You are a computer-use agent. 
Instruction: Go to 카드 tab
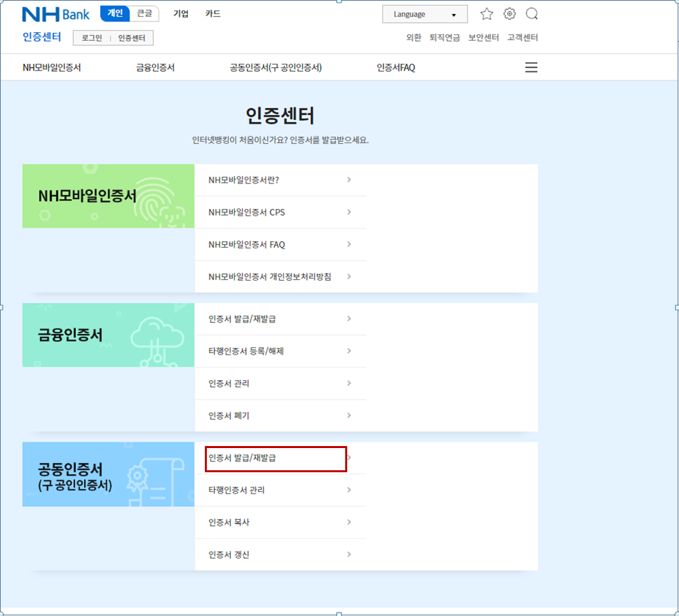click(x=213, y=14)
